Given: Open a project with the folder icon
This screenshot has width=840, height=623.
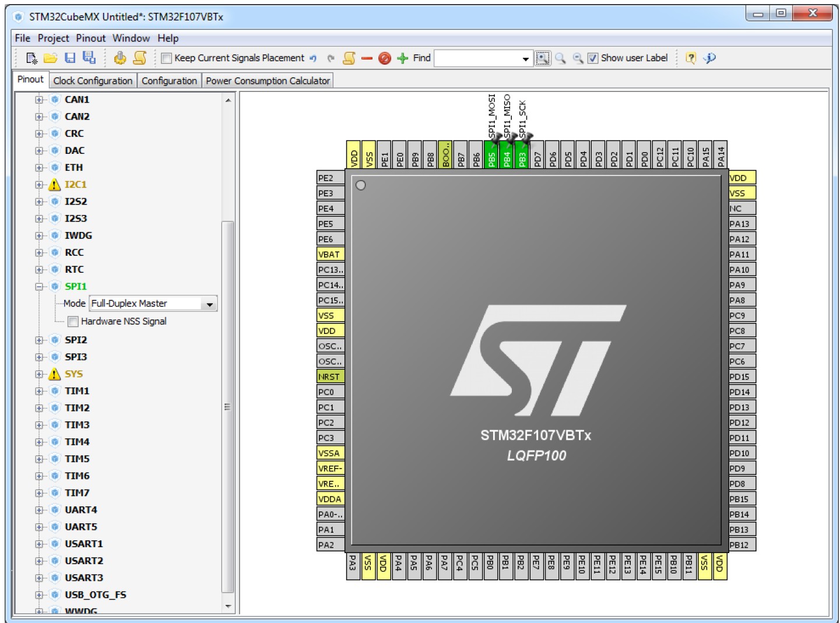Looking at the screenshot, I should point(51,58).
